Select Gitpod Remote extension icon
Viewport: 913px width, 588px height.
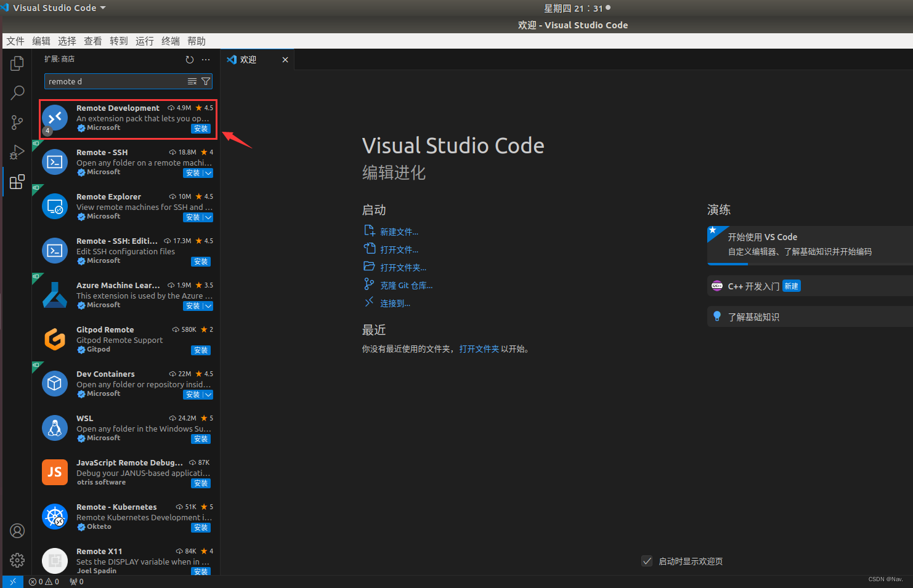[55, 339]
